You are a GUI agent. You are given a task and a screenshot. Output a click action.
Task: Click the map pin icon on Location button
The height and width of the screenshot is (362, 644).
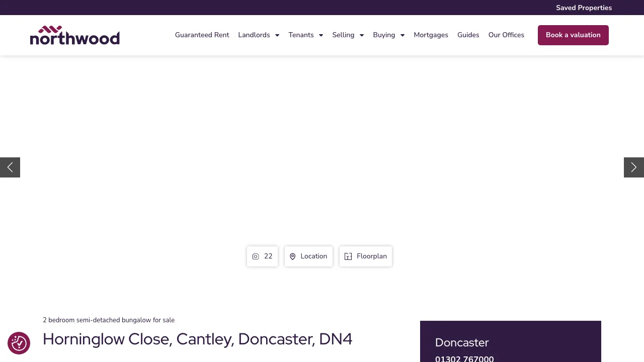click(x=293, y=256)
